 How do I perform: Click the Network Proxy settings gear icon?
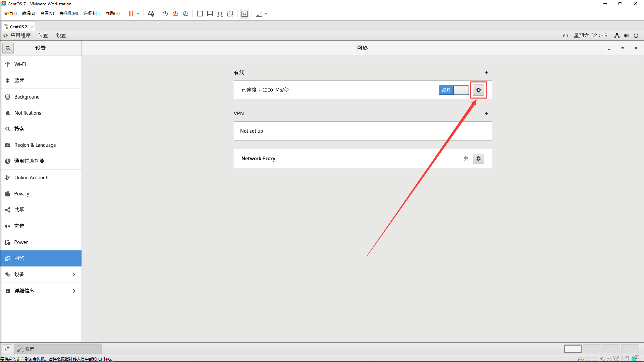tap(479, 158)
